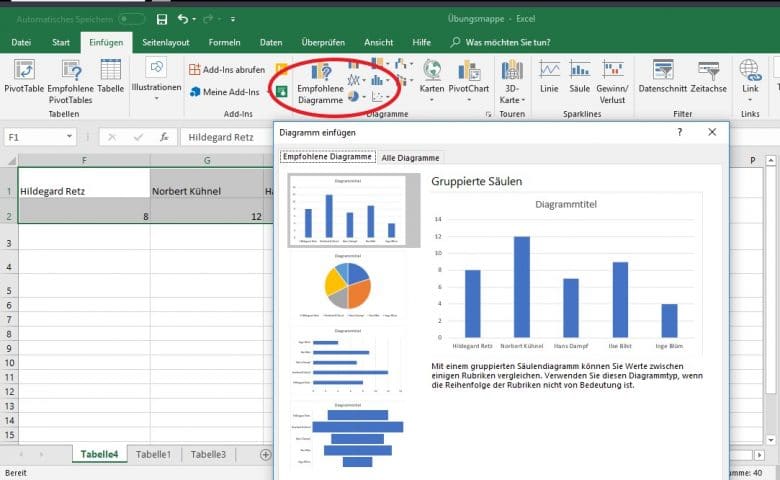Image resolution: width=780 pixels, height=480 pixels.
Task: Open the Diagramme group dialog launcher
Action: 488,114
